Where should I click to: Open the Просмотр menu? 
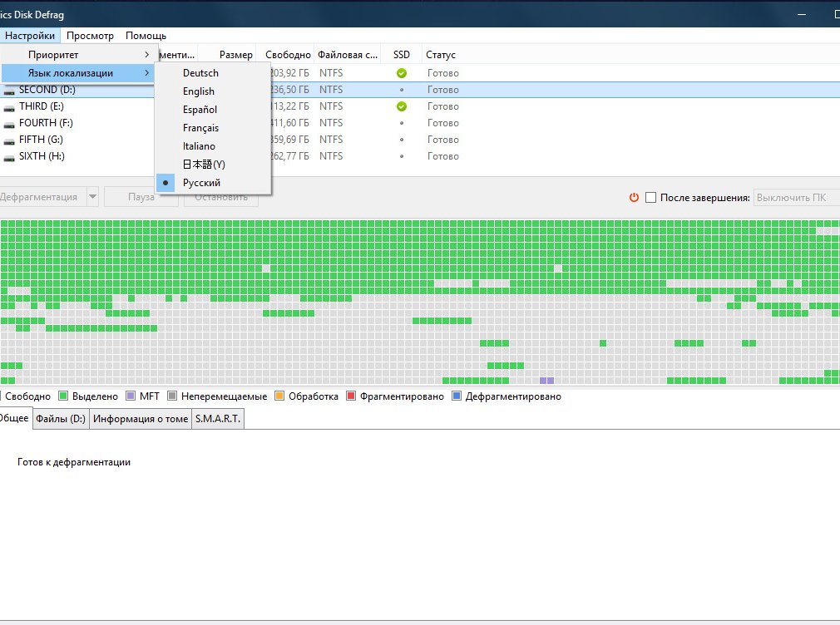[x=90, y=36]
